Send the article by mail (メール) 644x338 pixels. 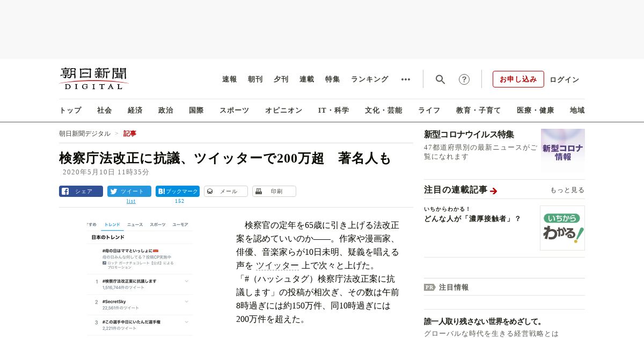point(226,191)
